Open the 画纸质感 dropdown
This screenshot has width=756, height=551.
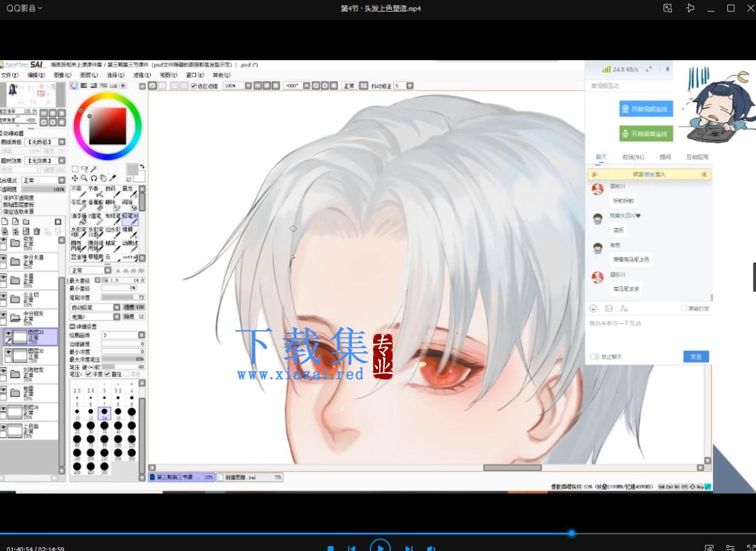click(x=61, y=142)
